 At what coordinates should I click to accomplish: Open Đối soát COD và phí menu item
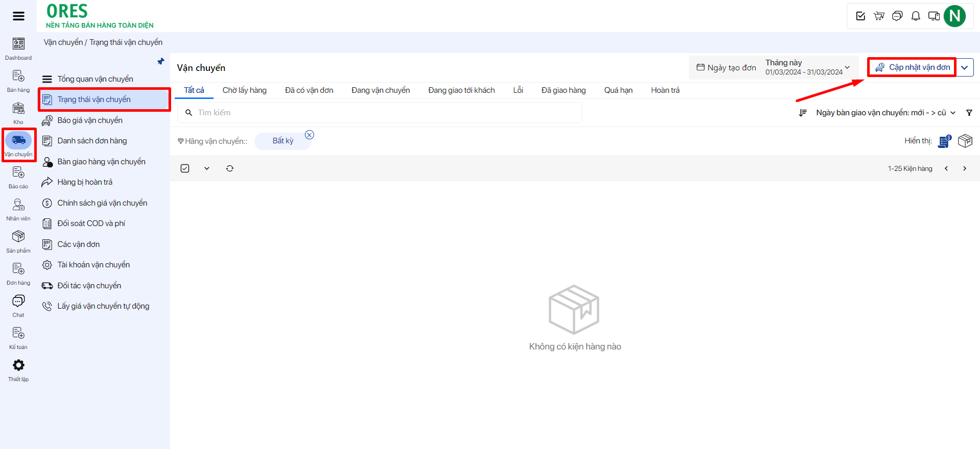click(x=91, y=223)
